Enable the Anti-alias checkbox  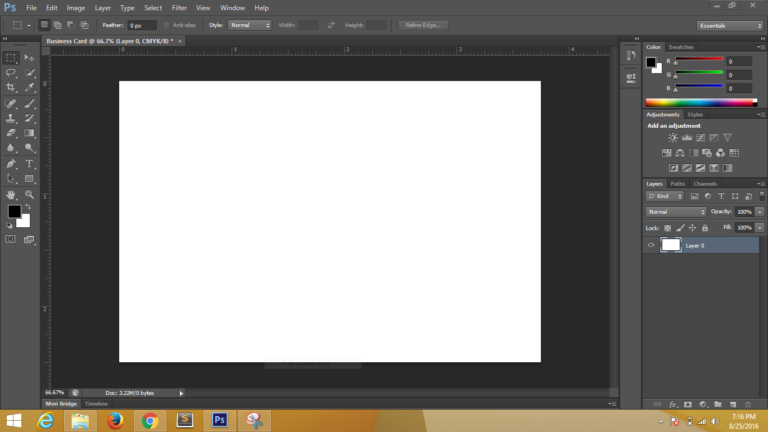[x=167, y=25]
